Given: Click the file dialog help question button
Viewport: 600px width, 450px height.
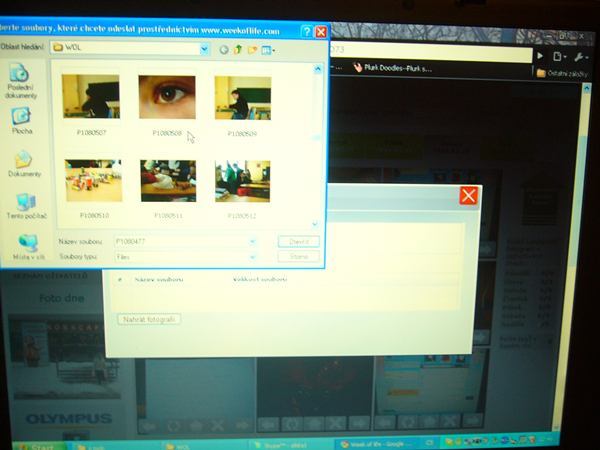Looking at the screenshot, I should 307,31.
